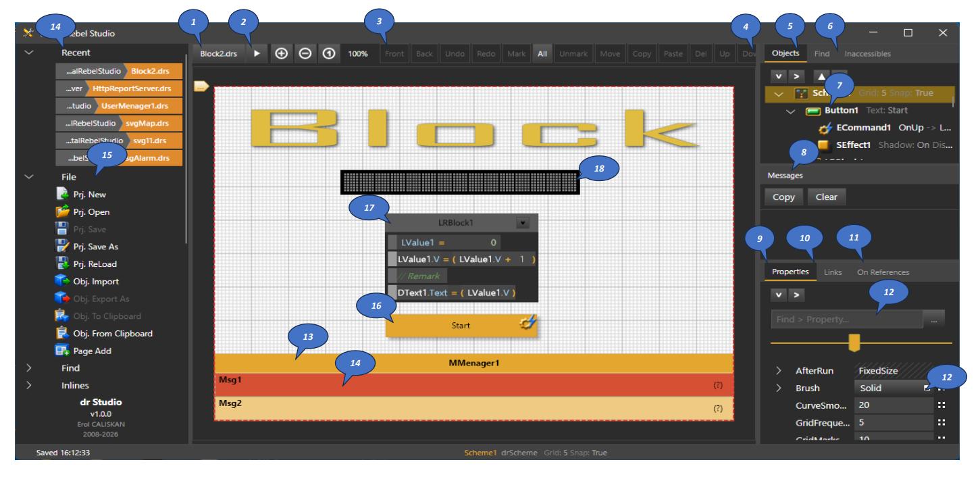Toggle the box left of DText1.Text row
Image resolution: width=980 pixels, height=481 pixels.
click(392, 293)
